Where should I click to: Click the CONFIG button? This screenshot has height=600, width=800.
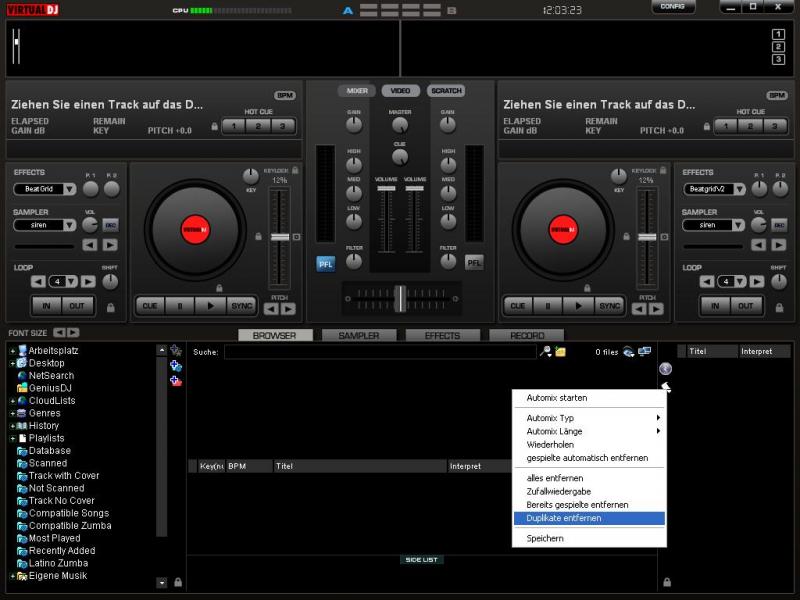click(673, 7)
